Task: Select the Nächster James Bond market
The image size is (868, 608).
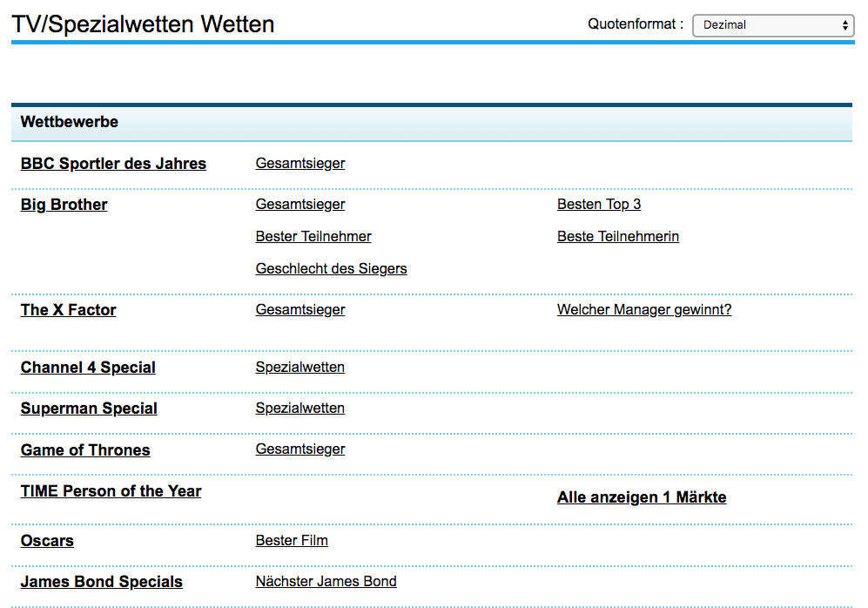Action: 326,581
